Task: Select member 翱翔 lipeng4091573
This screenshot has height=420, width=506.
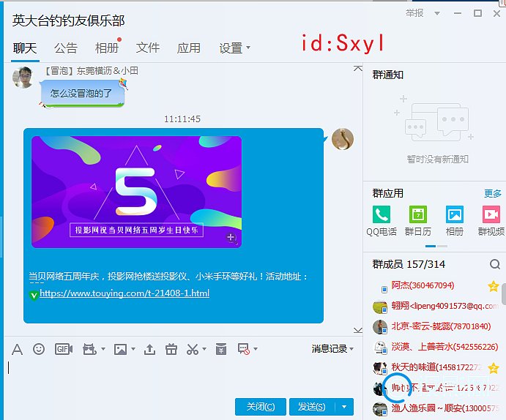Action: (436, 306)
